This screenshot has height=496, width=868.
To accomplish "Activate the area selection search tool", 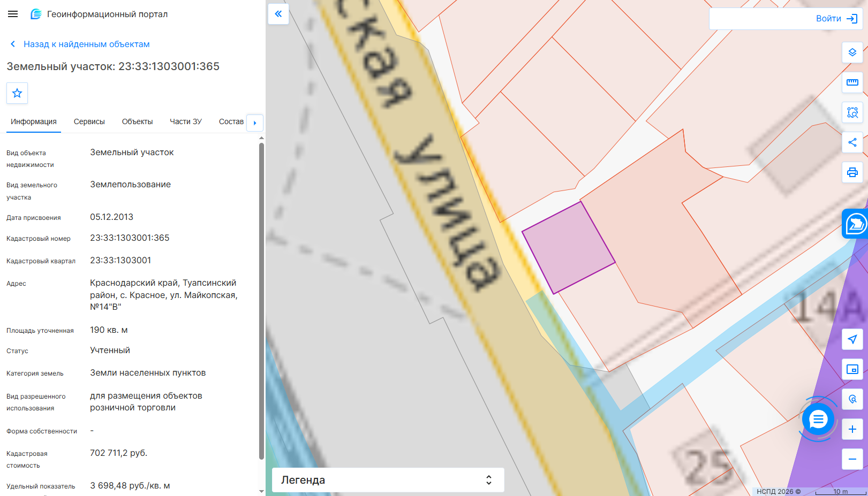I will [x=852, y=112].
